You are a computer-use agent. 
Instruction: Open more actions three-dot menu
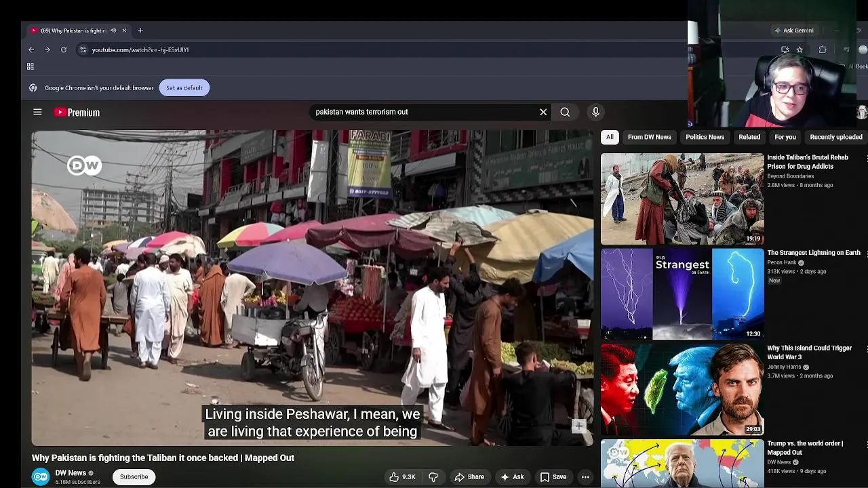[585, 477]
